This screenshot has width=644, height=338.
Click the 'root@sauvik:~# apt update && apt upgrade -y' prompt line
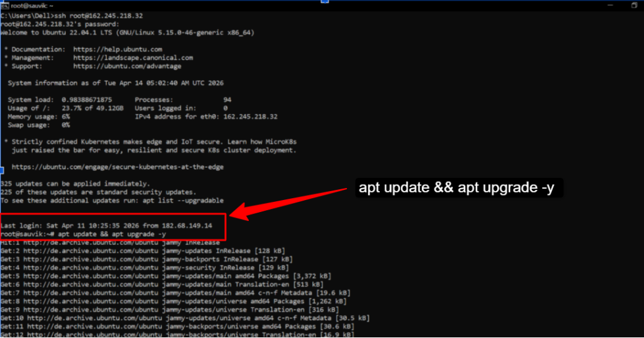point(84,234)
